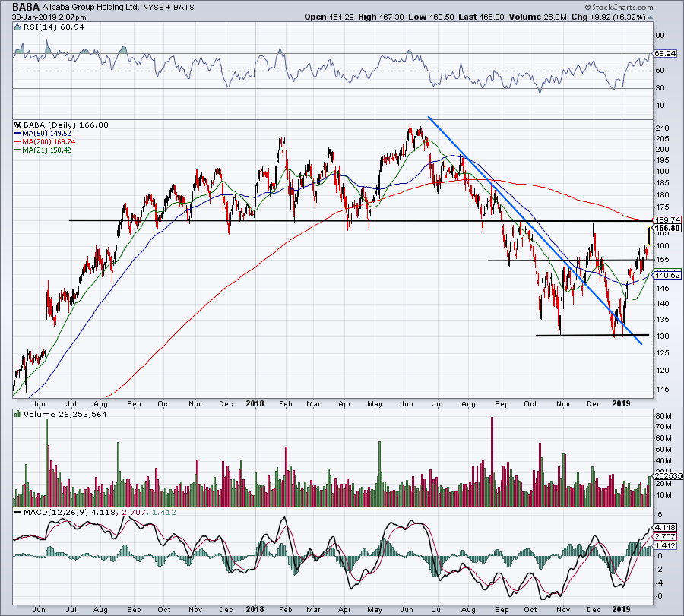Click the 169.74 price tag on right axis
Viewport: 684px width, 616px height.
click(667, 220)
